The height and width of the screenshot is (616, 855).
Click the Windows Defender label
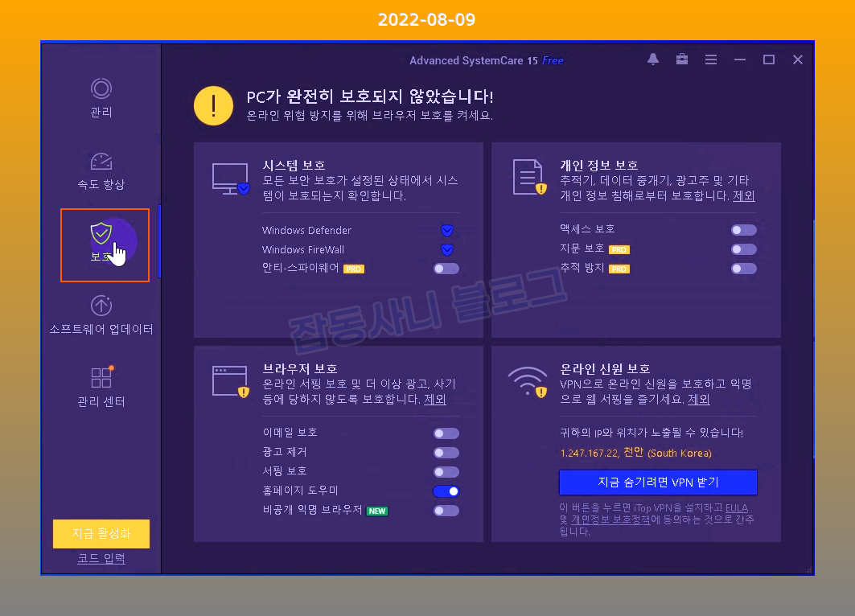click(306, 231)
